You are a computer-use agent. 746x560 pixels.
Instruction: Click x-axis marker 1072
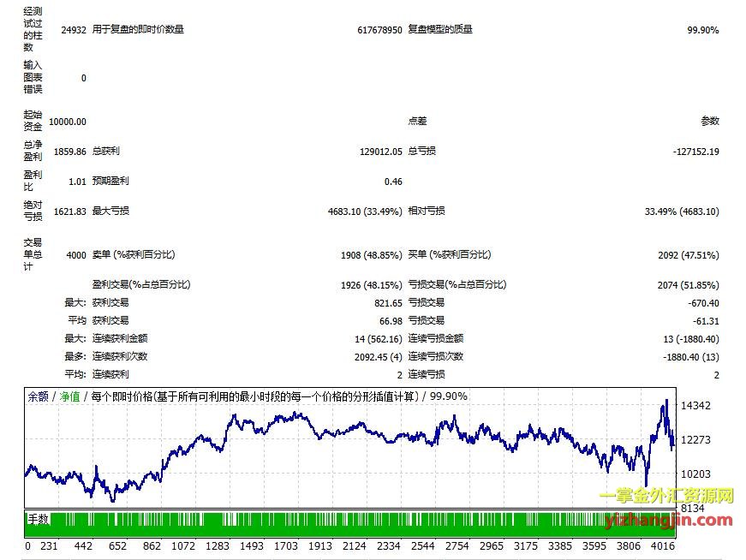coord(181,545)
